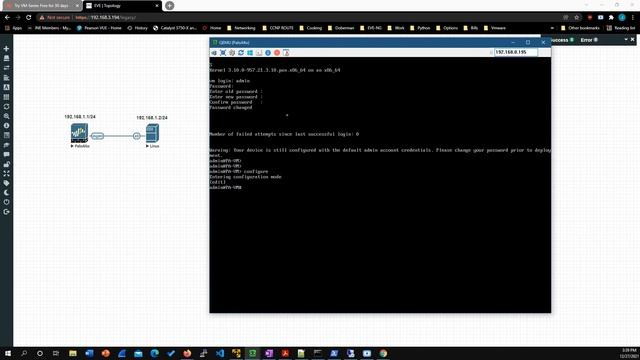Send Ctrl-Alt-Del from the QEMU toolbar
Viewport: 640px width, 360px height.
point(214,53)
